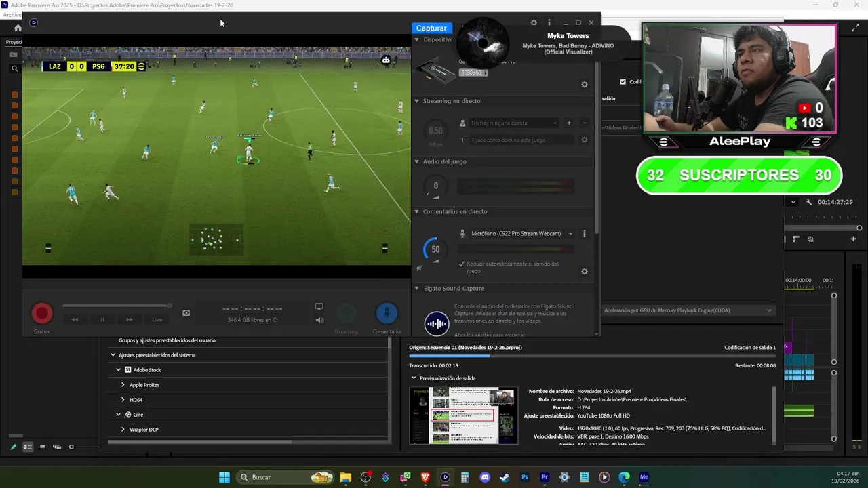Select the Capturar tab
The height and width of the screenshot is (488, 868).
click(431, 28)
